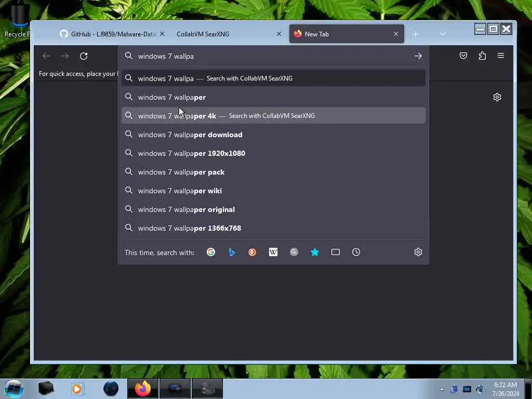Search with Wikipedia icon this time
This screenshot has height=399, width=532.
pos(273,252)
